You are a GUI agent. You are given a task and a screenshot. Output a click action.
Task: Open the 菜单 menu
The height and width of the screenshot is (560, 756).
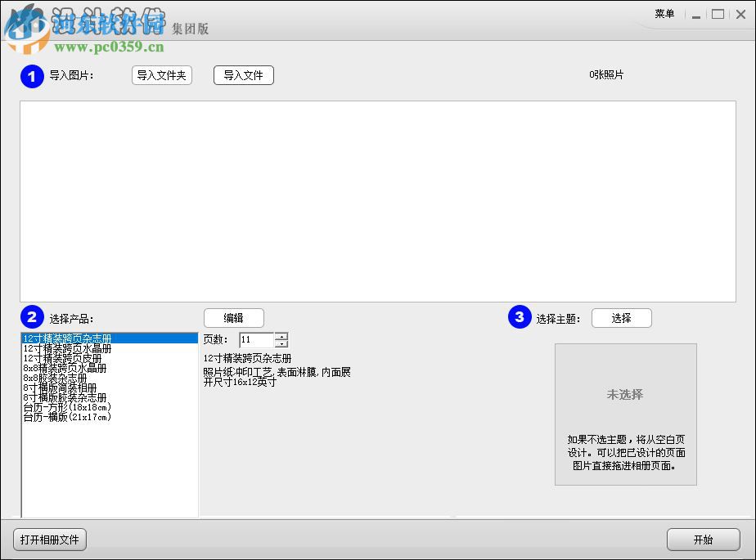click(664, 13)
